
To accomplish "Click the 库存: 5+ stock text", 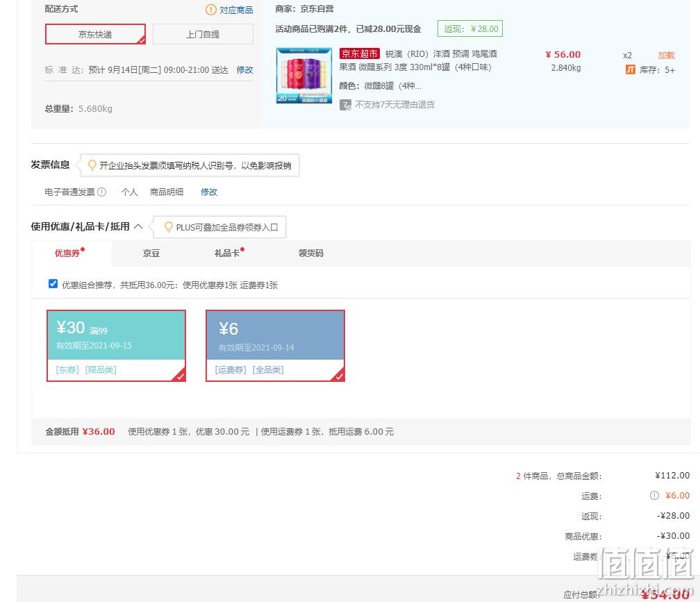I will [657, 69].
